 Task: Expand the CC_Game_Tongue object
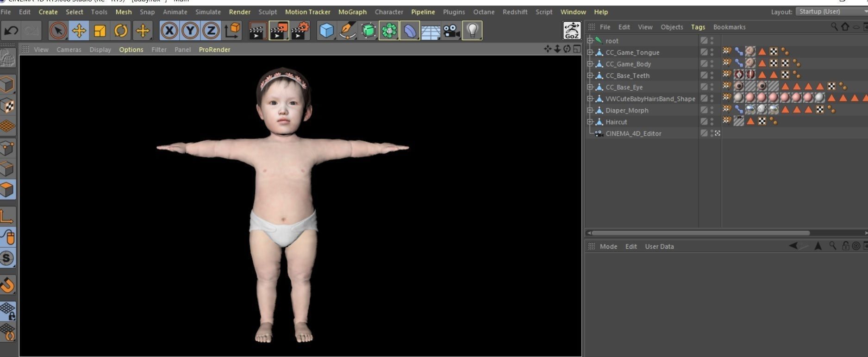590,52
